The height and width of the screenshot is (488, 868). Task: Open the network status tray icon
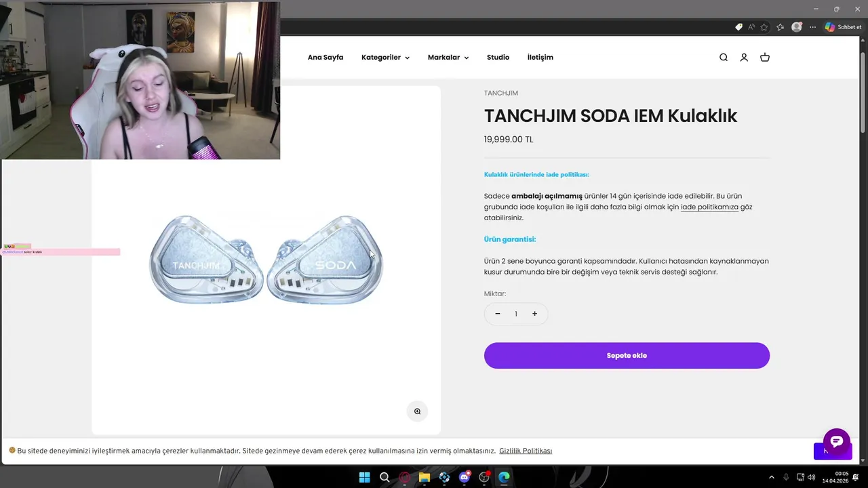[x=800, y=477]
